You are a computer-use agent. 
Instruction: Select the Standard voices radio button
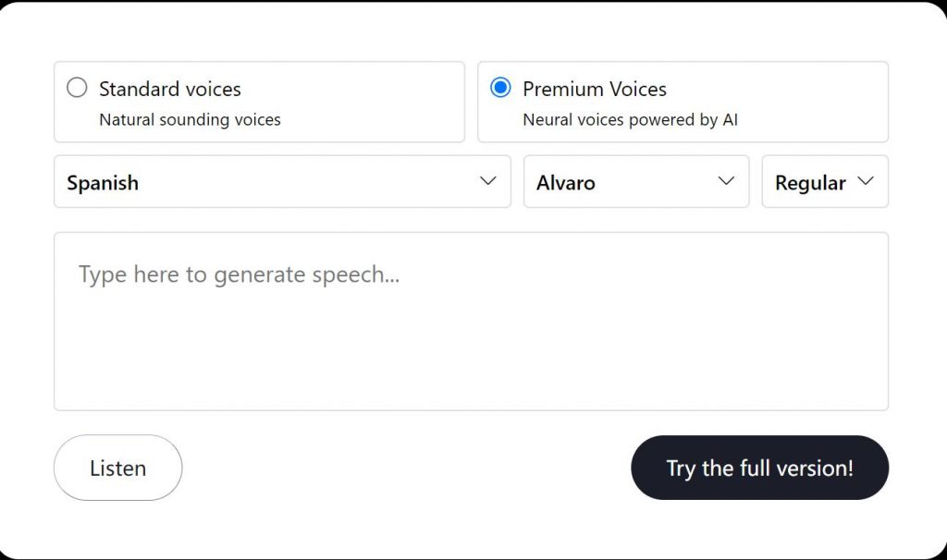78,88
